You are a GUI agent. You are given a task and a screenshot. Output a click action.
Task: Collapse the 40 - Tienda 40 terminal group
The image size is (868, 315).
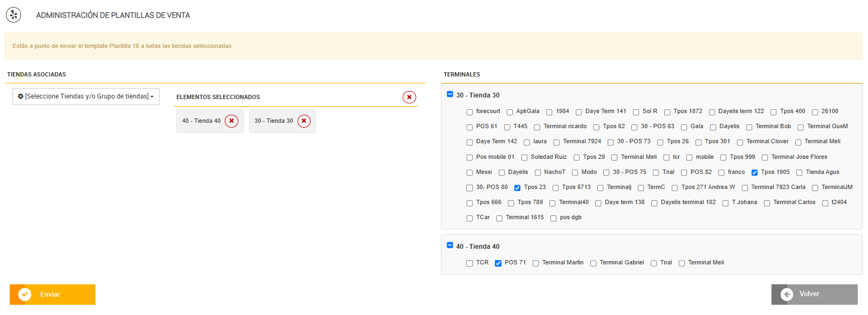coord(450,246)
